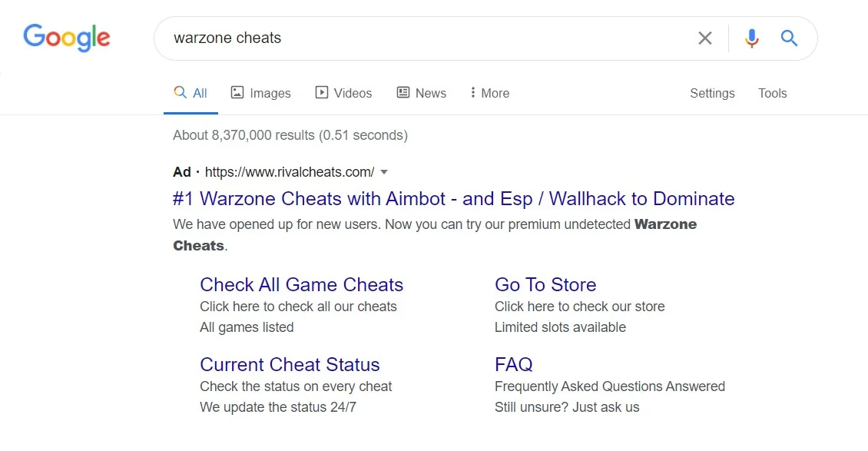868x451 pixels.
Task: Select the All results tab
Action: pos(190,93)
